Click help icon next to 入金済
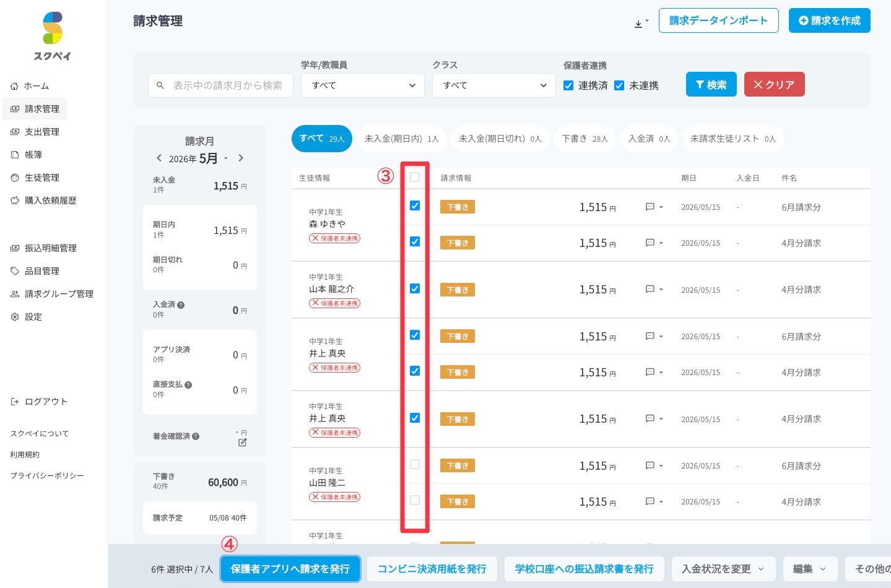 click(x=181, y=305)
